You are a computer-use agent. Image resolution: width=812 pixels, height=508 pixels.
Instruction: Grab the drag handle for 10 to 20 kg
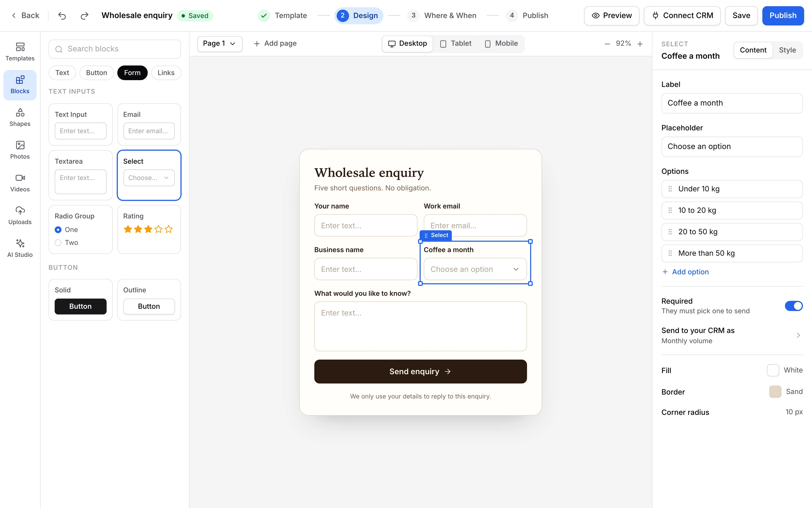click(670, 210)
